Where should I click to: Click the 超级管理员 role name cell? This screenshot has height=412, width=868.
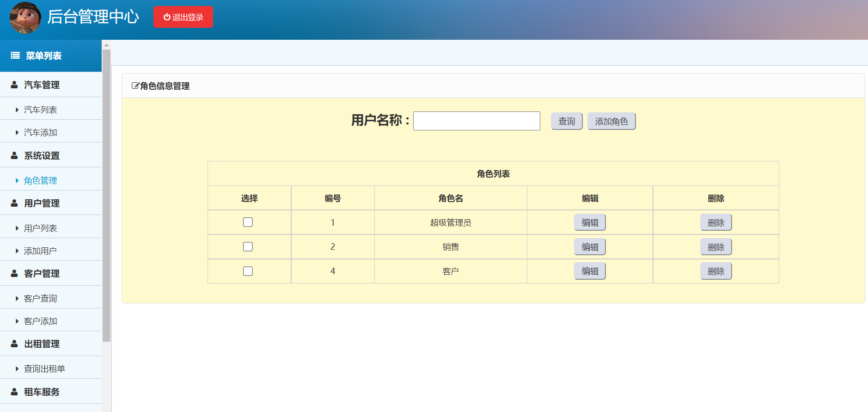pos(451,222)
